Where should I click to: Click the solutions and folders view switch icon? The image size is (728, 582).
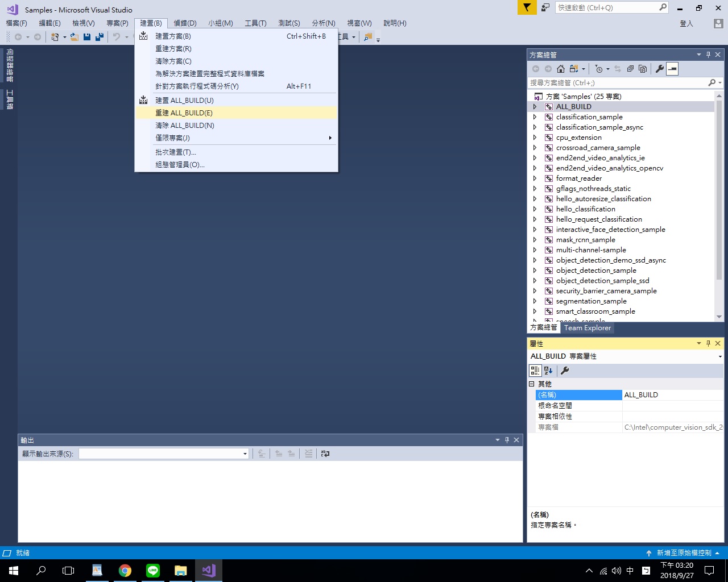574,69
